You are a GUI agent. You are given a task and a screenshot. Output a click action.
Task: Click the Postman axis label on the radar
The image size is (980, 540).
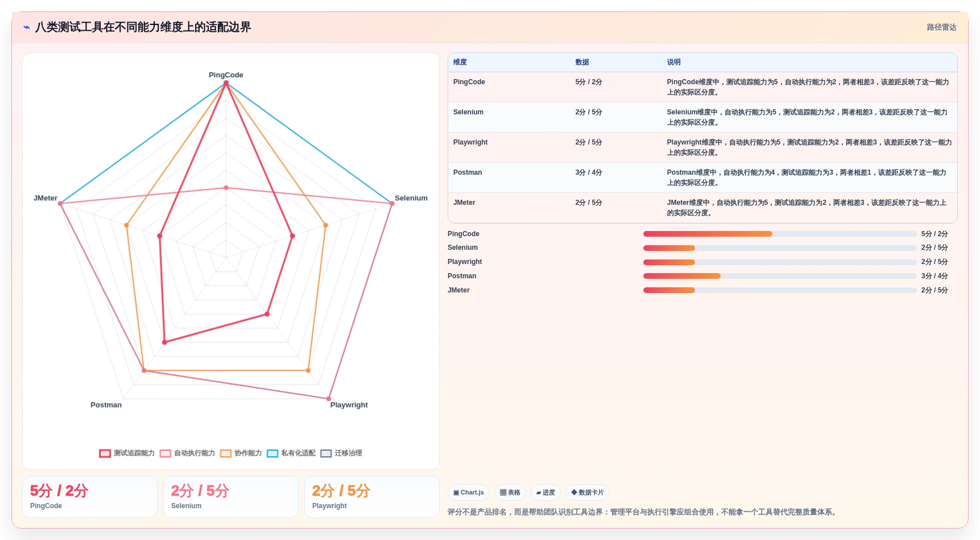[106, 405]
